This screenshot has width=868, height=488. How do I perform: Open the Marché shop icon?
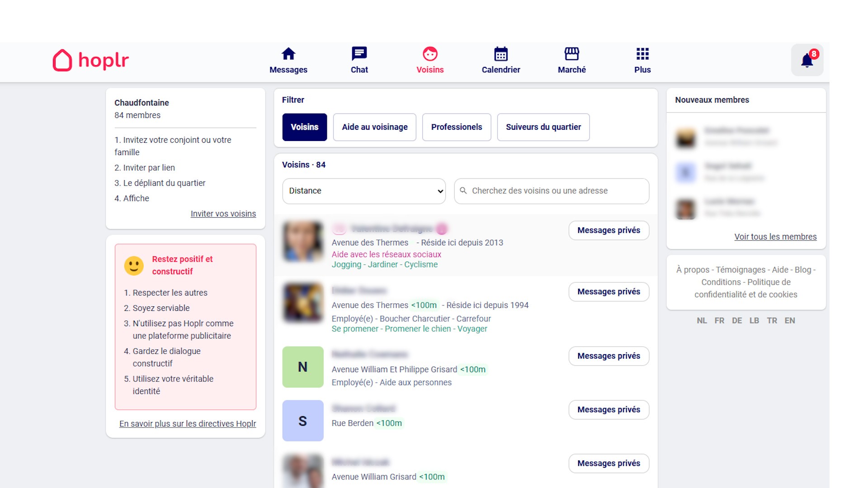571,54
